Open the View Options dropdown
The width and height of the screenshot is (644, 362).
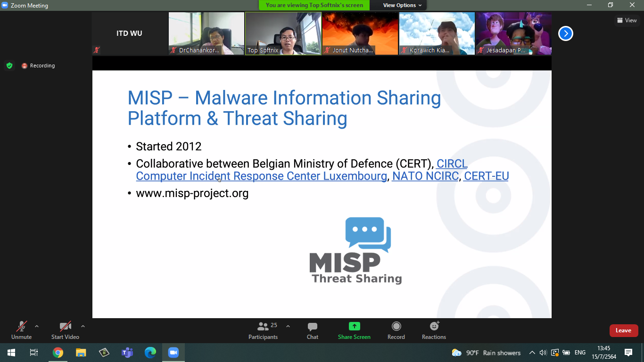pos(402,5)
